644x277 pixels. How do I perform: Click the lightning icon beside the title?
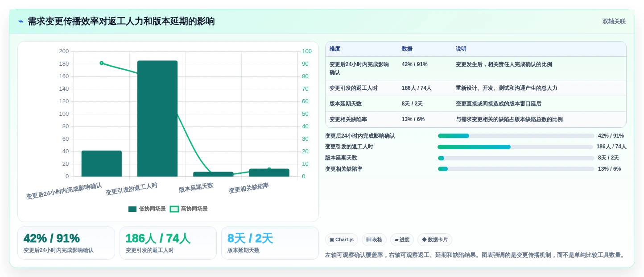(21, 21)
